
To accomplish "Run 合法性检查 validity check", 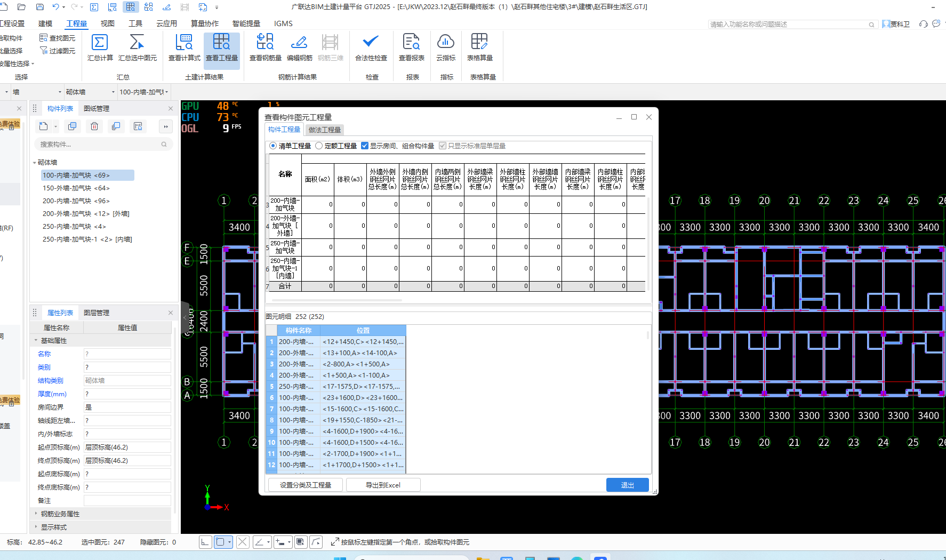I will [x=371, y=47].
